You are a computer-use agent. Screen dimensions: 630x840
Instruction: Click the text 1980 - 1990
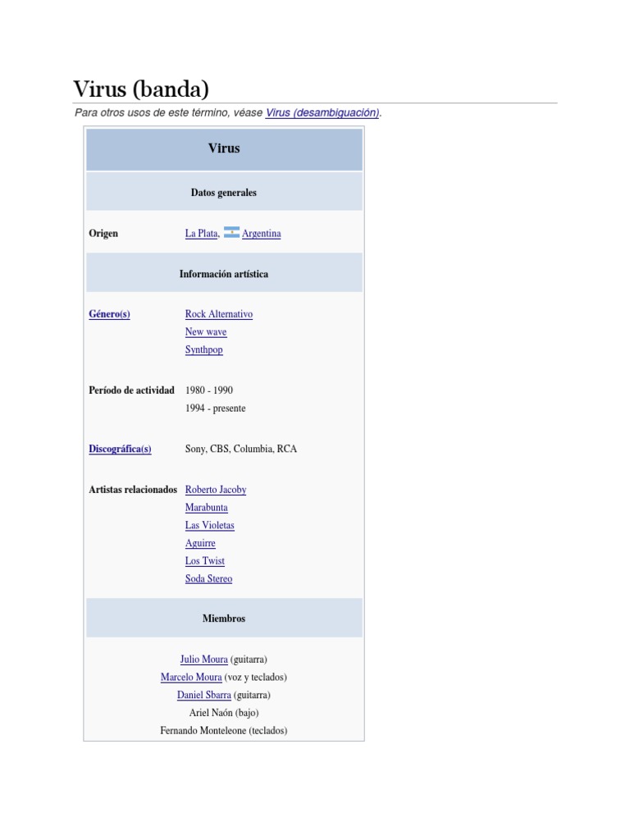click(209, 390)
